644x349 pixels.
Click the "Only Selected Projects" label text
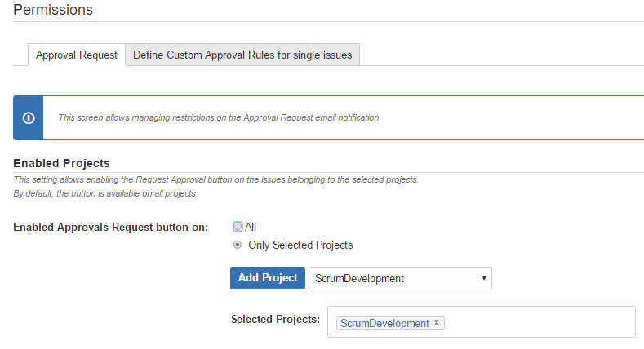click(x=300, y=245)
